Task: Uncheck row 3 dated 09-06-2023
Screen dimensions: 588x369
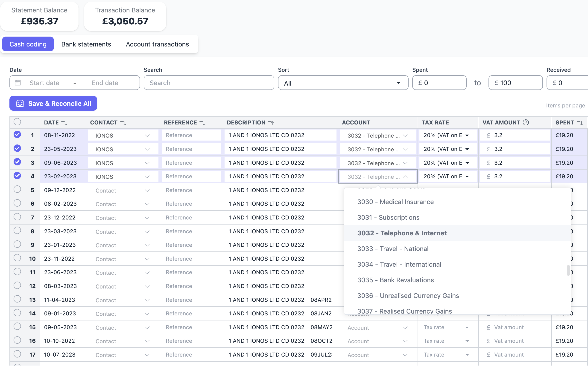Action: tap(17, 162)
